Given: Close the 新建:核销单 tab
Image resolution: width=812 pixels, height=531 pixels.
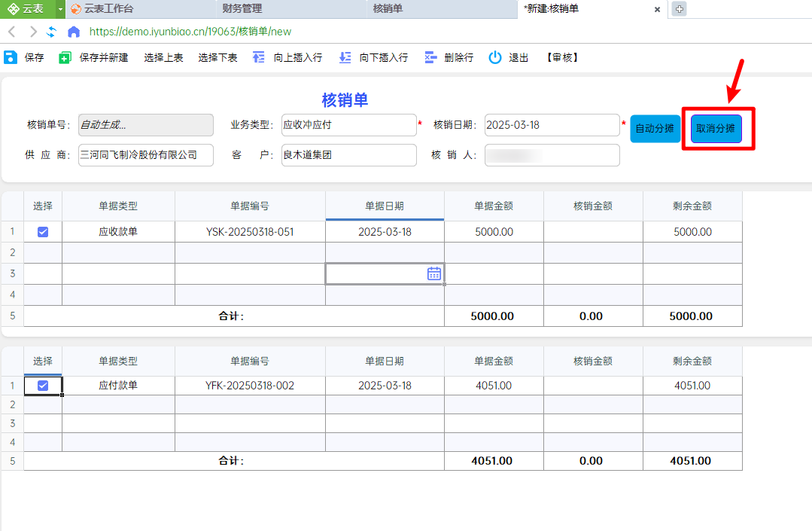Looking at the screenshot, I should pos(657,9).
